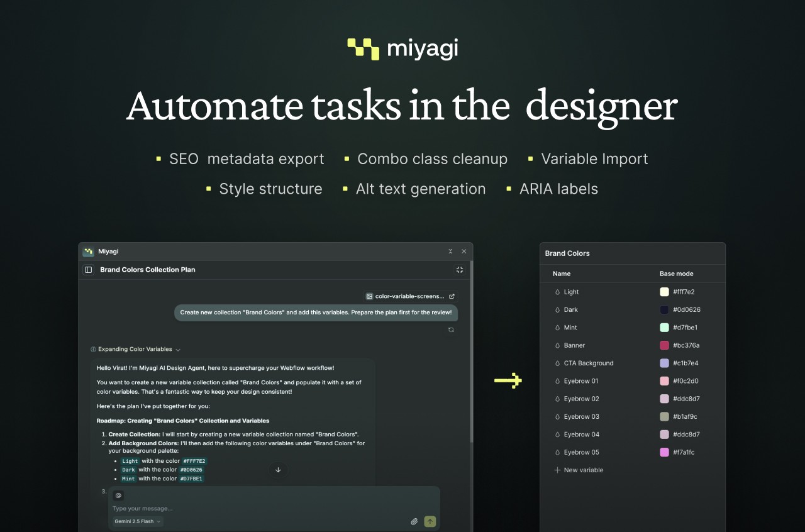Click the Miyagi logo at the page top
805x532 pixels.
pyautogui.click(x=402, y=49)
